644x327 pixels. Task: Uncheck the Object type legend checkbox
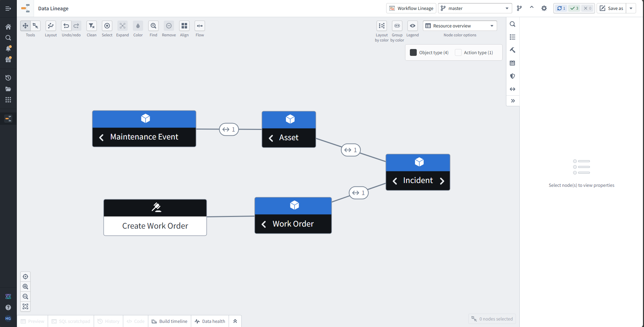(x=414, y=52)
